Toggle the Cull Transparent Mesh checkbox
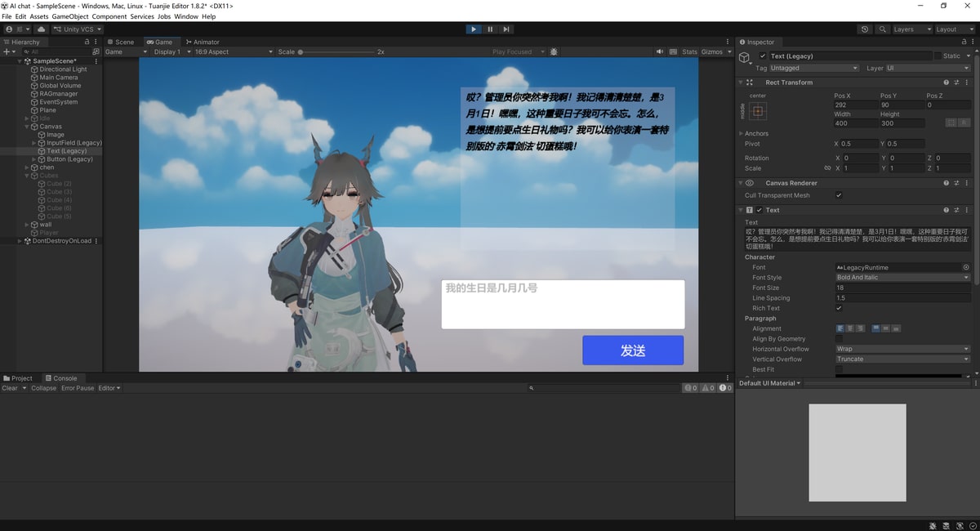 839,195
